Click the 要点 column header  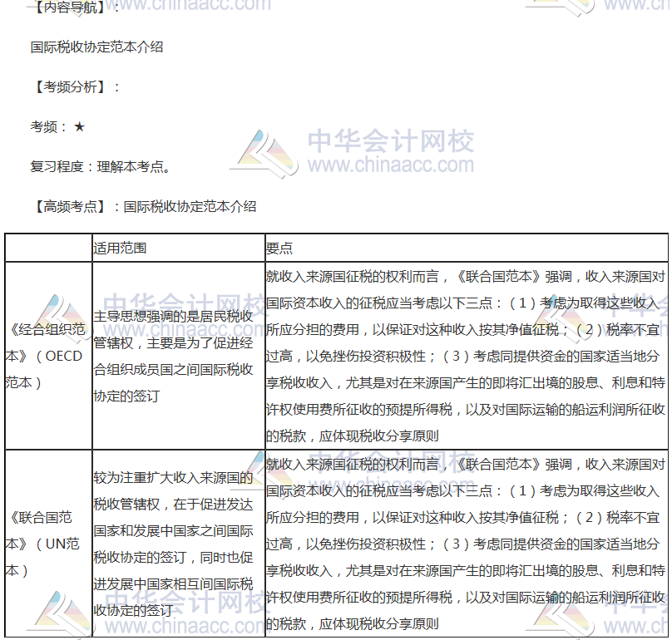(279, 248)
